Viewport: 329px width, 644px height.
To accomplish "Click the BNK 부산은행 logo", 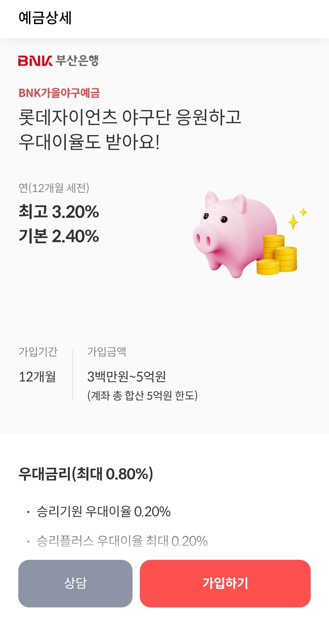I will (58, 60).
